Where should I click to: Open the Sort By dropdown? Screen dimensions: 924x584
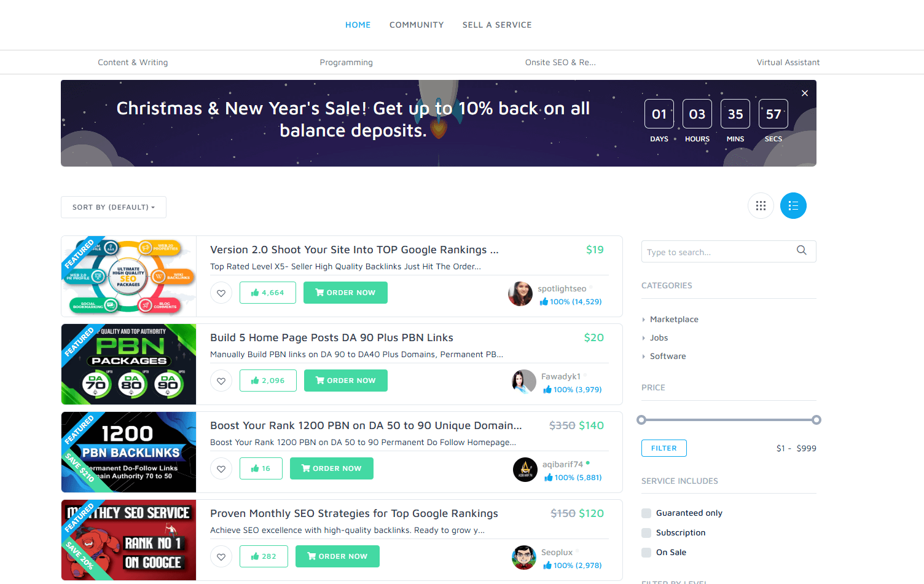(x=114, y=207)
